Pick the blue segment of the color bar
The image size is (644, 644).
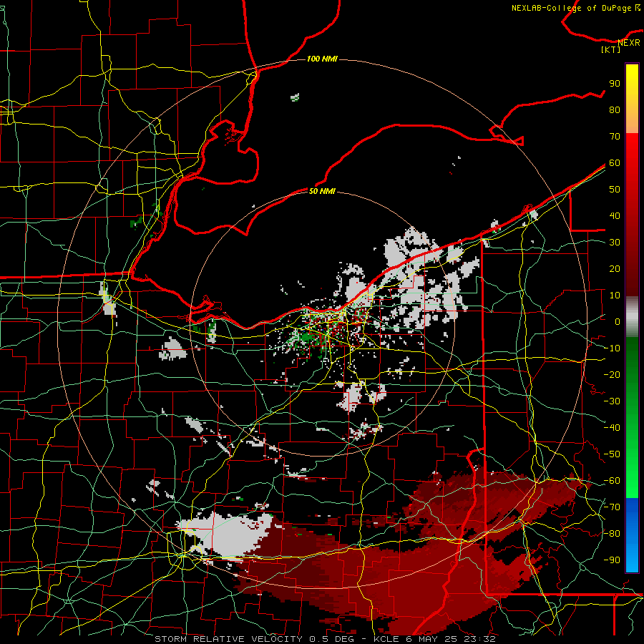(x=632, y=535)
